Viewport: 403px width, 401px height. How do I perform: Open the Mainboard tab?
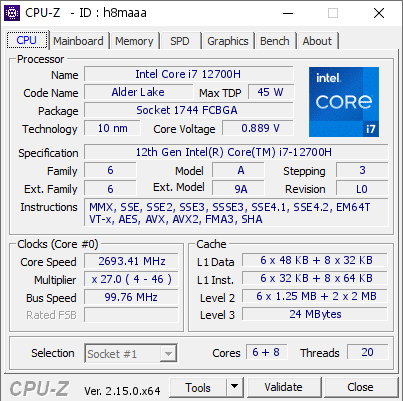[78, 41]
